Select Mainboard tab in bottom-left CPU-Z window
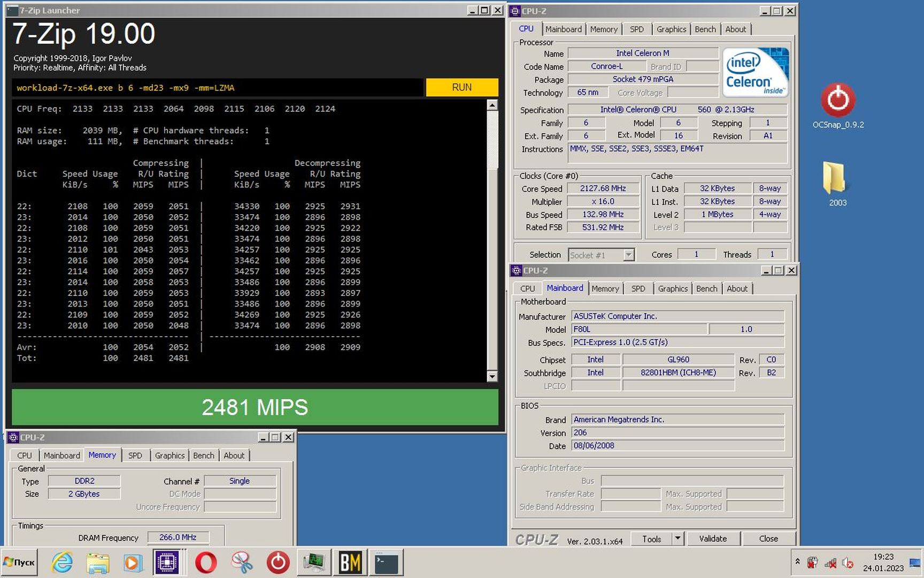The image size is (924, 578). [62, 455]
